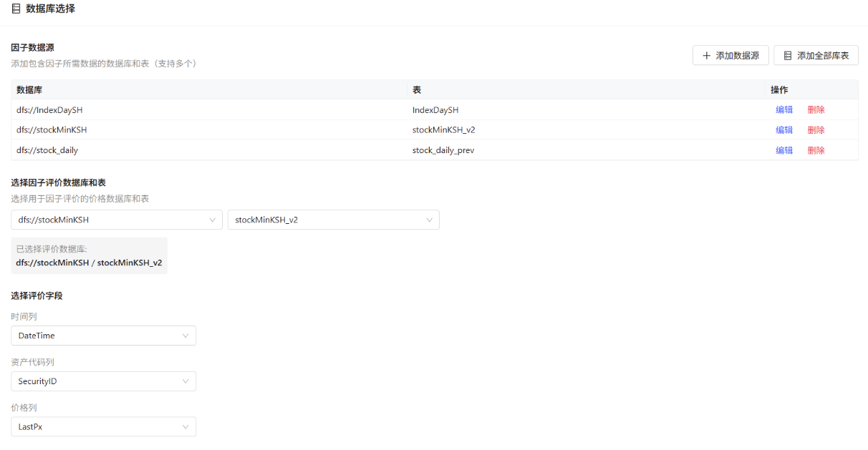This screenshot has width=868, height=450.
Task: Delete the stock_daily_prev table row
Action: (x=816, y=150)
